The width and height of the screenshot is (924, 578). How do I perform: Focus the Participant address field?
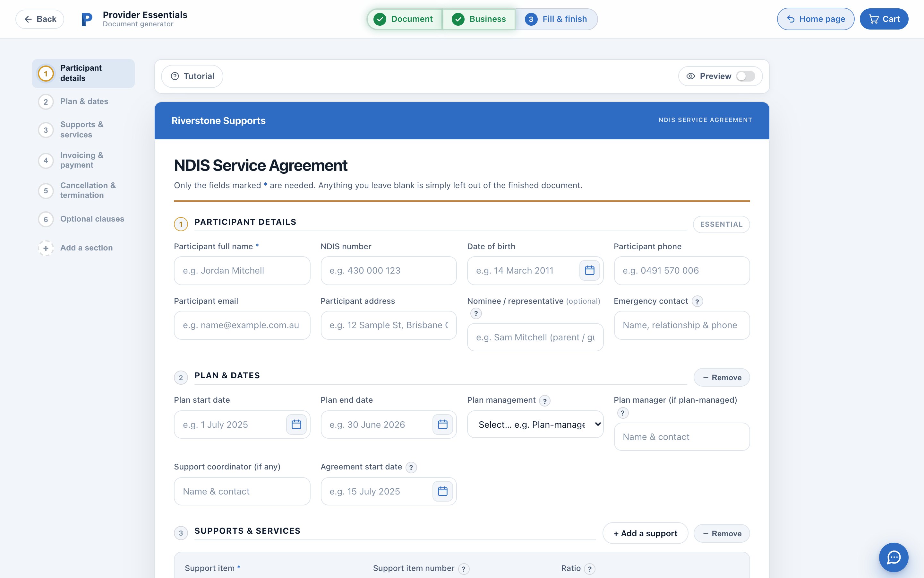389,325
